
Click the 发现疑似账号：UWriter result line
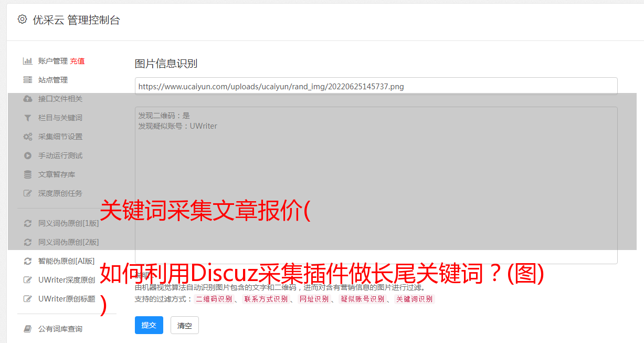pyautogui.click(x=177, y=126)
